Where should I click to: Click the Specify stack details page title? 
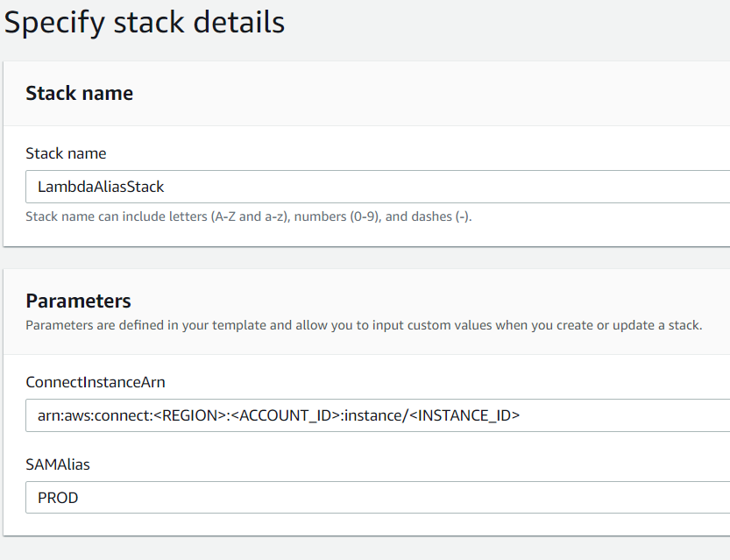click(x=145, y=22)
